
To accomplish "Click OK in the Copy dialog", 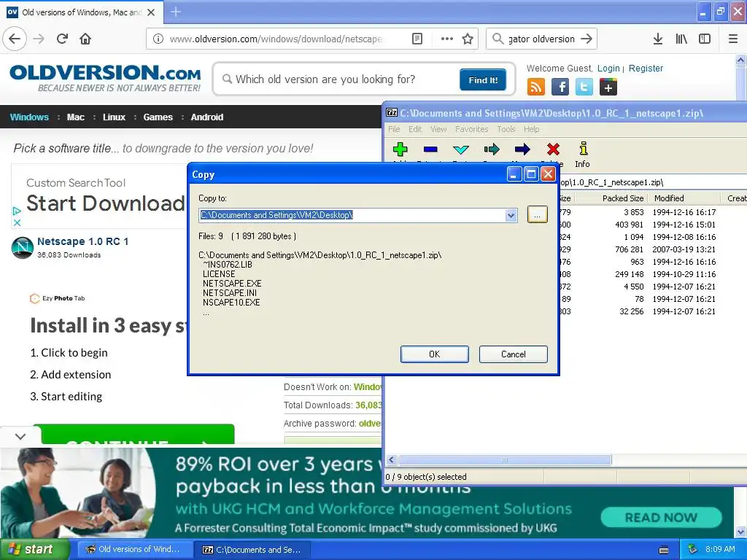I will pos(435,354).
